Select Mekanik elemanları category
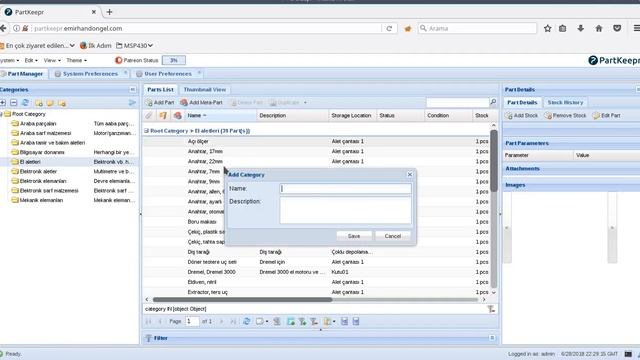The width and height of the screenshot is (640, 360). (41, 200)
